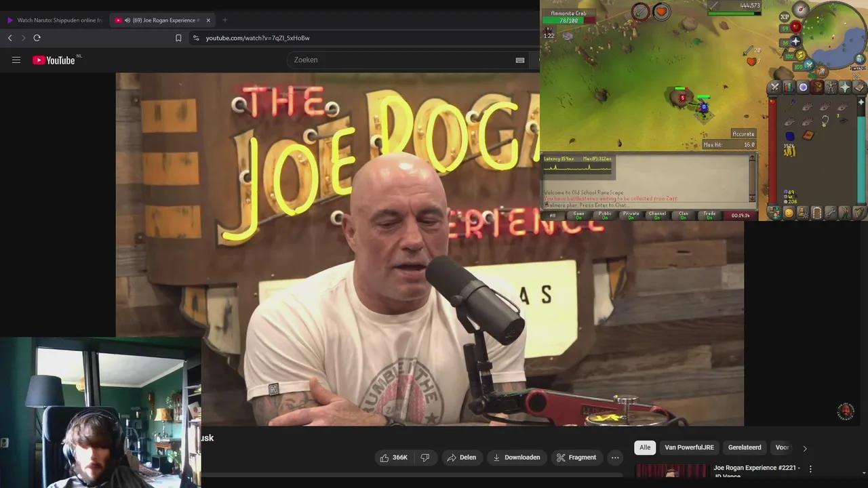Click the coins stack in RuneScape inventory

click(x=789, y=152)
